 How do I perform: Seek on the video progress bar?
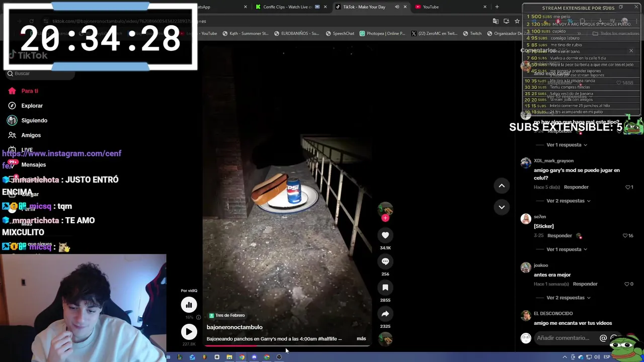click(287, 345)
